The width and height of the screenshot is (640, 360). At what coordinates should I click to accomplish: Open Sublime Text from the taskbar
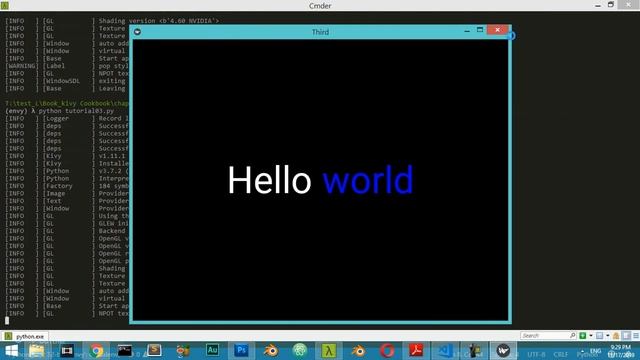click(154, 350)
